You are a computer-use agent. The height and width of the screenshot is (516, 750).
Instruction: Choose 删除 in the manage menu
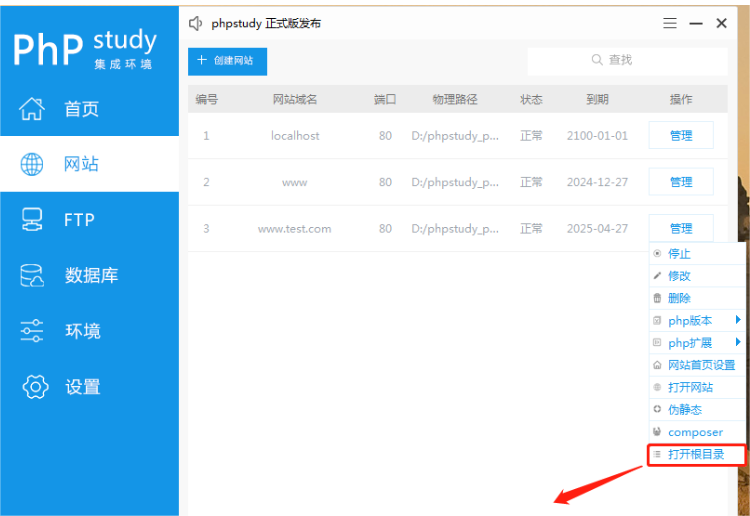click(x=697, y=298)
